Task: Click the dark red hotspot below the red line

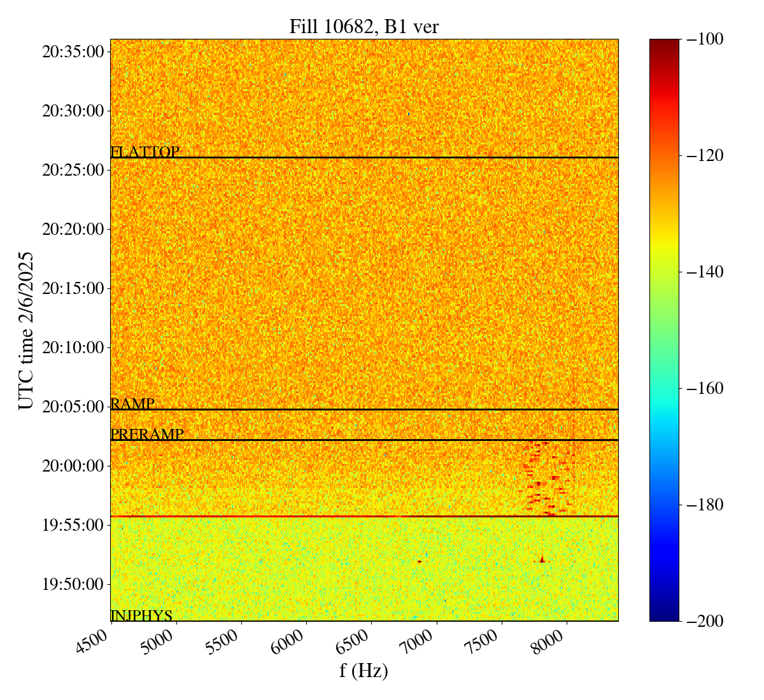Action: [x=542, y=560]
